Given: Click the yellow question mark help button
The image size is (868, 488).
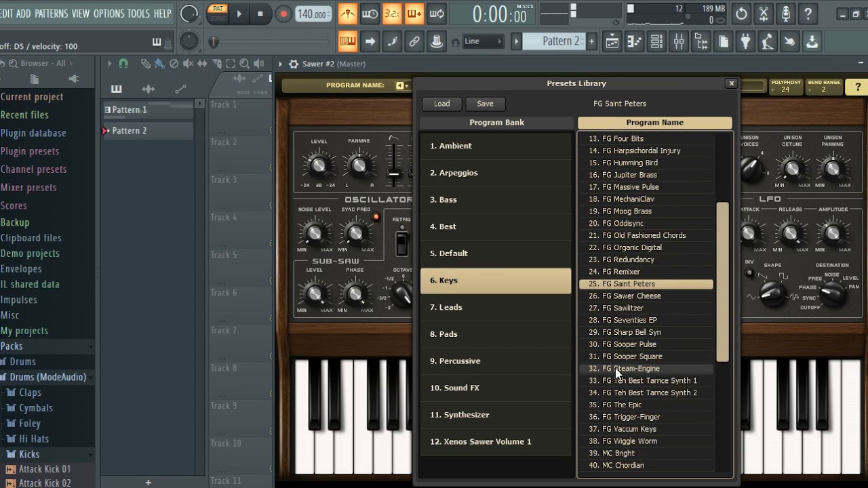Looking at the screenshot, I should 857,87.
